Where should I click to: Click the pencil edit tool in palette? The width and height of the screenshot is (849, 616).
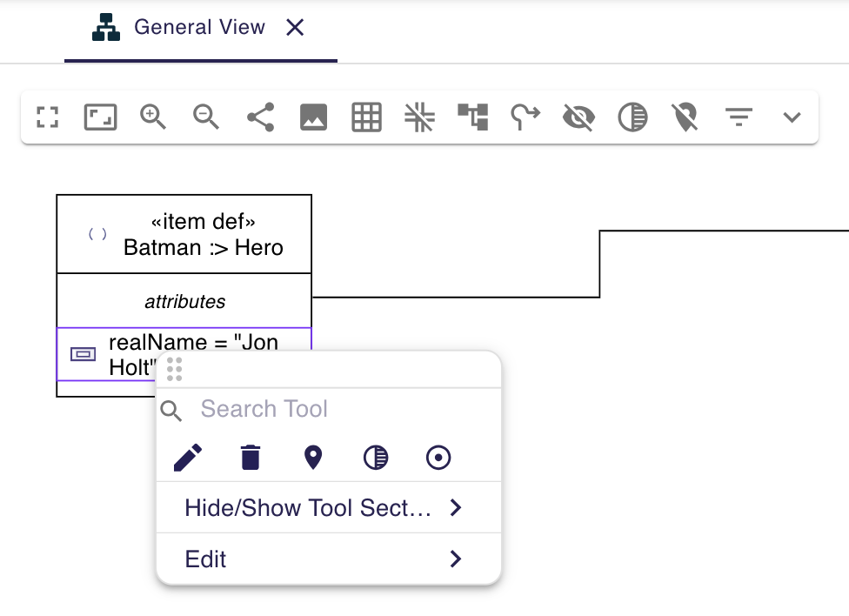click(x=188, y=458)
